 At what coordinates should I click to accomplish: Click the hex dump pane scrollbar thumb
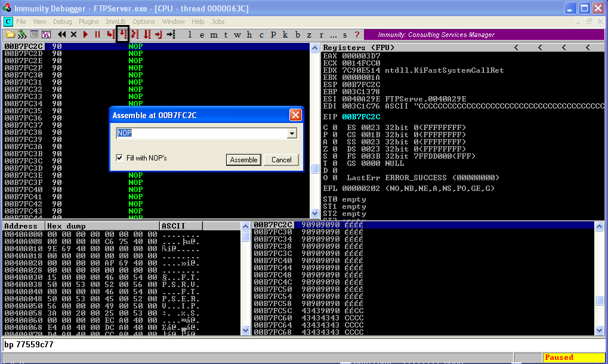245,236
